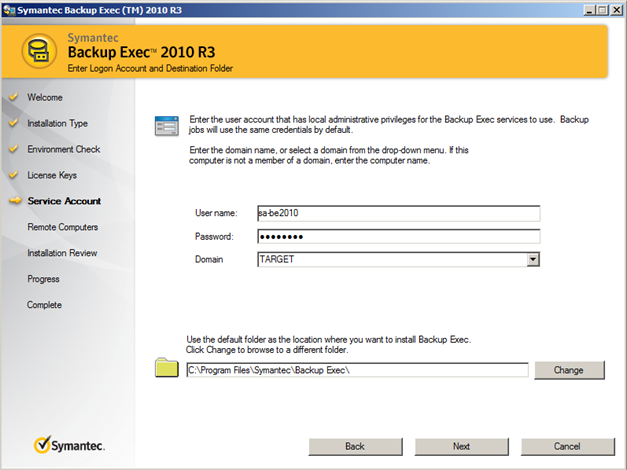Click the checkmark icon beside Welcome
Screen dimensions: 627x470
pos(14,97)
